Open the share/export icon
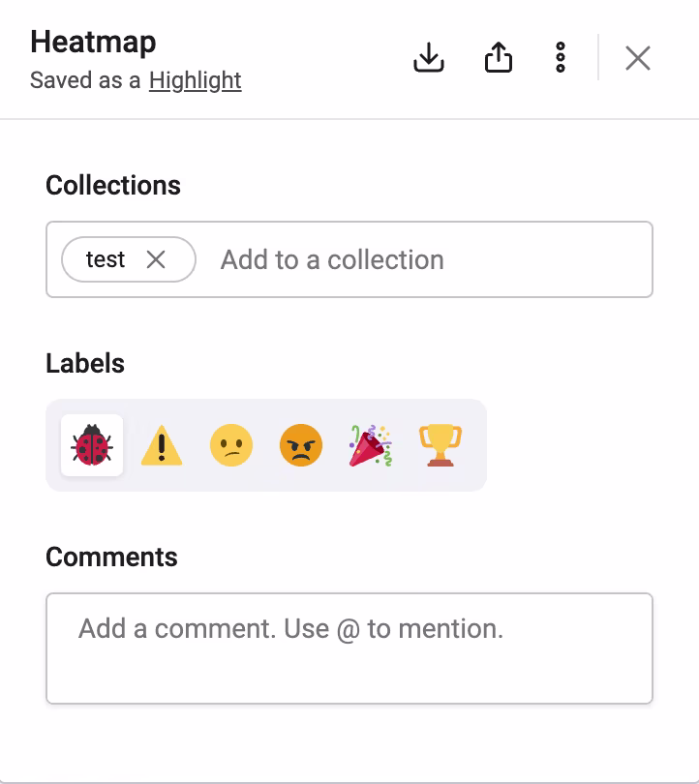This screenshot has height=784, width=699. (498, 58)
